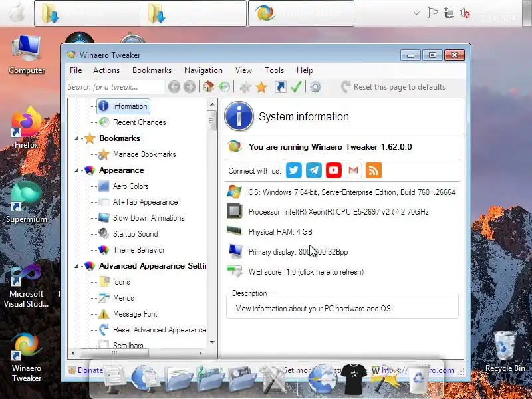The width and height of the screenshot is (532, 399).
Task: Open the Bookmarks menu
Action: (152, 70)
